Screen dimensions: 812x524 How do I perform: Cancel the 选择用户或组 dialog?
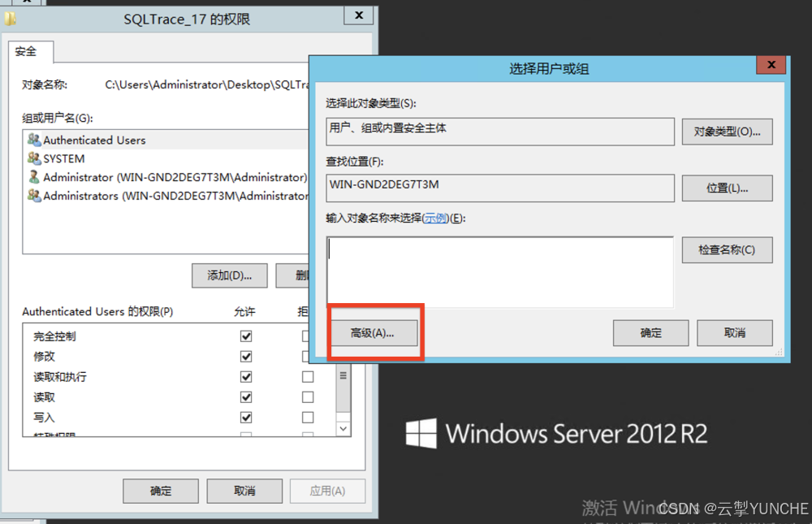pyautogui.click(x=735, y=333)
